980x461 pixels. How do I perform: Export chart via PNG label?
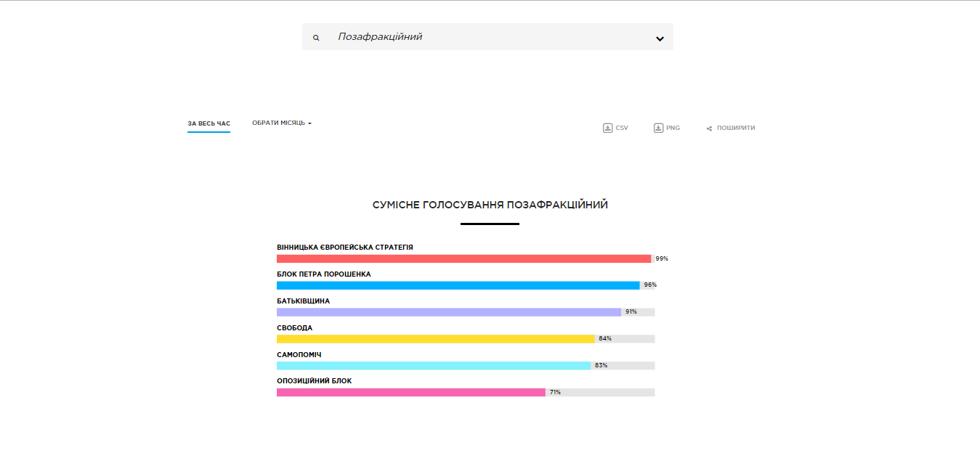pyautogui.click(x=673, y=128)
